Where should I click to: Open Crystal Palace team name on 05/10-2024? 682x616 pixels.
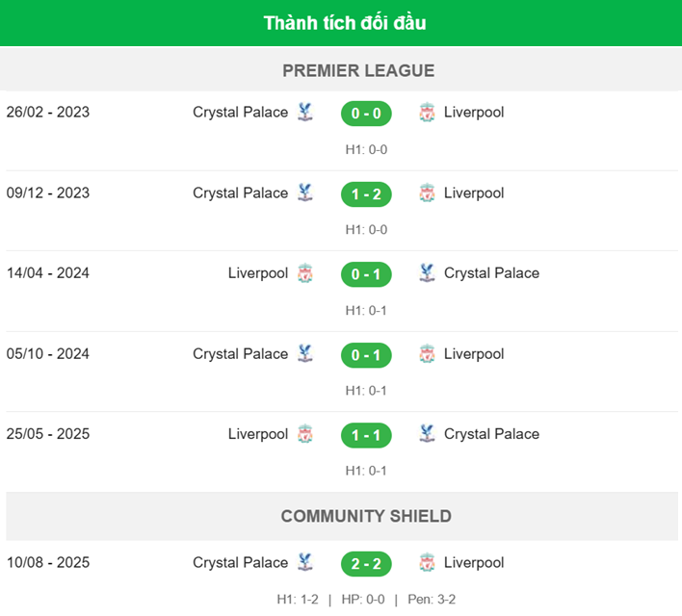pos(240,354)
